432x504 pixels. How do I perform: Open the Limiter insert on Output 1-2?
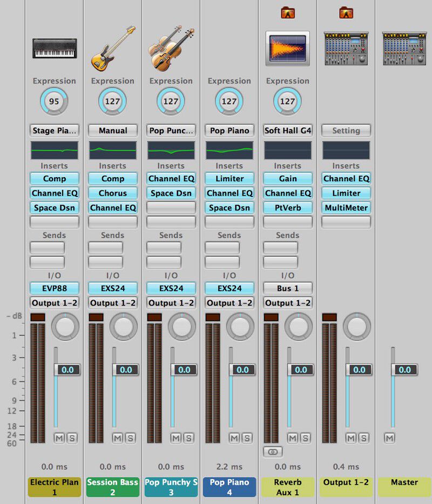click(x=346, y=193)
